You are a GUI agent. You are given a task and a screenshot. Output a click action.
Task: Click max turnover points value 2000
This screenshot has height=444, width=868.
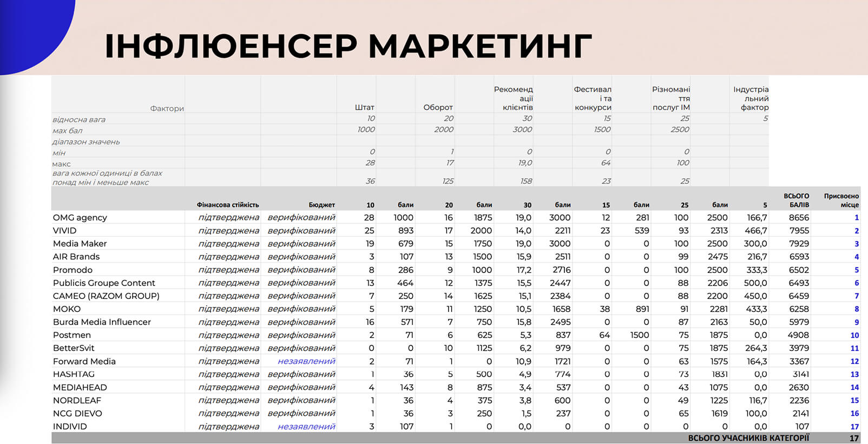click(x=444, y=129)
